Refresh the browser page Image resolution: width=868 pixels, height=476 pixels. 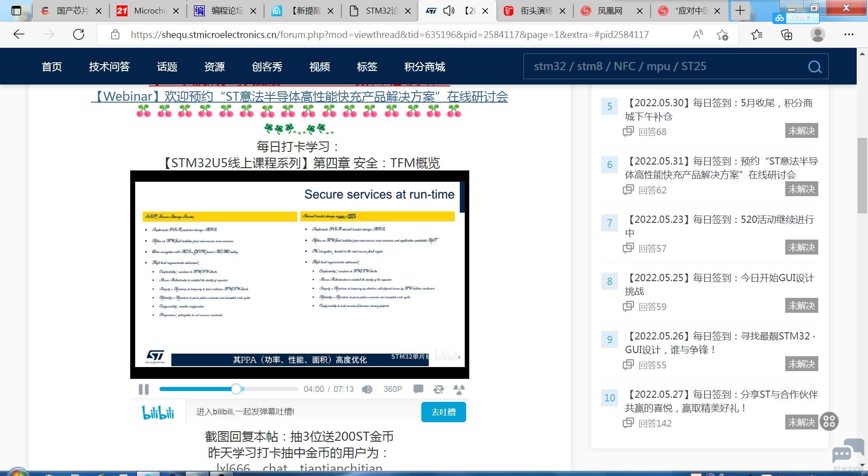pos(79,34)
